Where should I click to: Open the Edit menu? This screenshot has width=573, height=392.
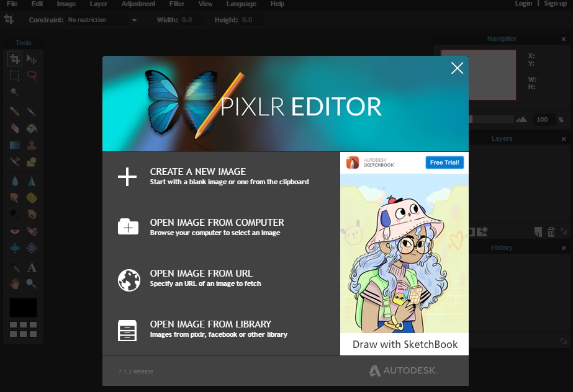pyautogui.click(x=37, y=4)
